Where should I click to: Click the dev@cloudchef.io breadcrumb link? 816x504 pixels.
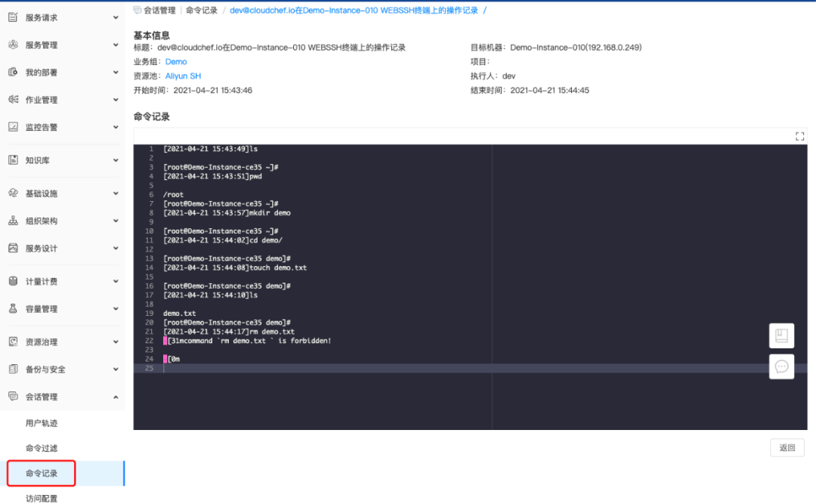tap(354, 11)
